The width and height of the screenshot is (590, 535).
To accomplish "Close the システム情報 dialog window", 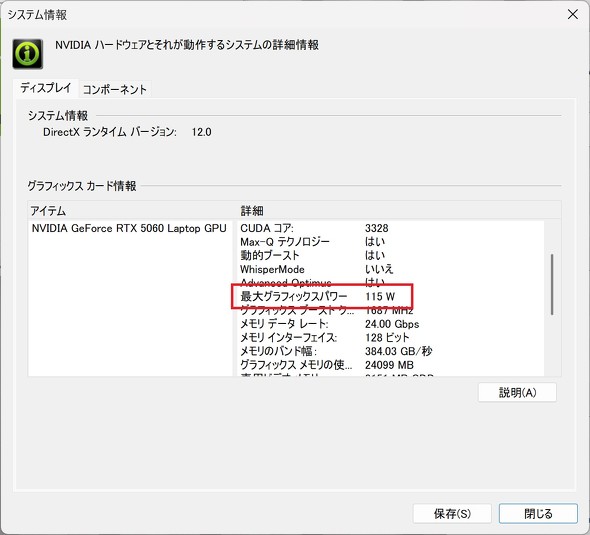I will pos(573,15).
